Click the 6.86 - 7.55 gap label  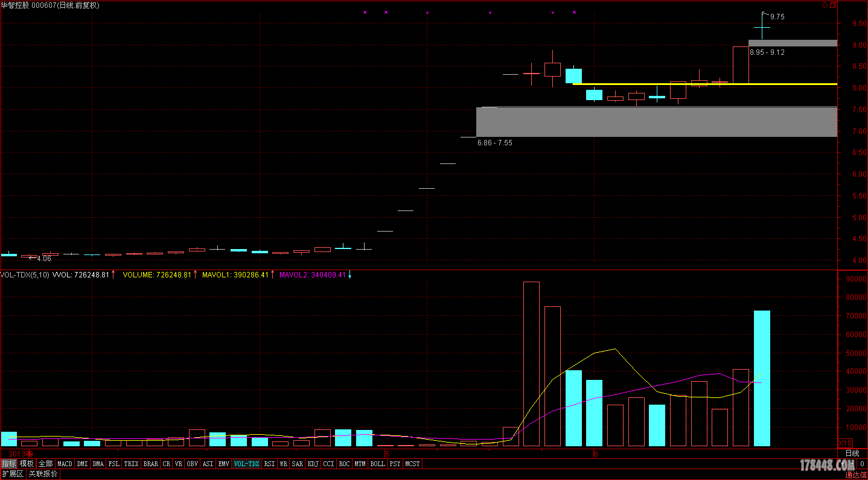494,143
